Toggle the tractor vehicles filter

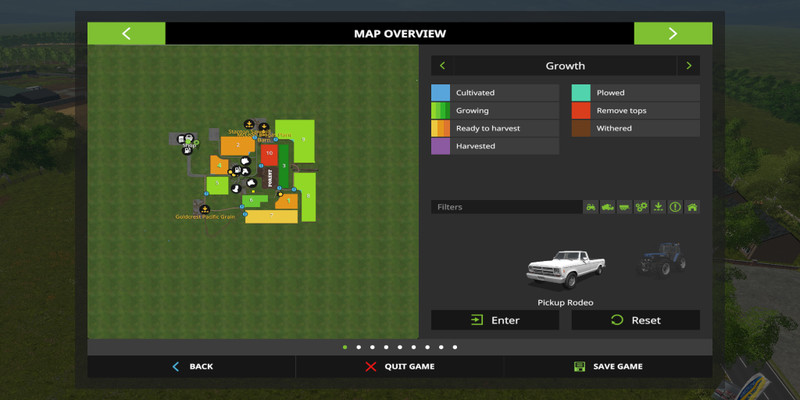pyautogui.click(x=591, y=207)
